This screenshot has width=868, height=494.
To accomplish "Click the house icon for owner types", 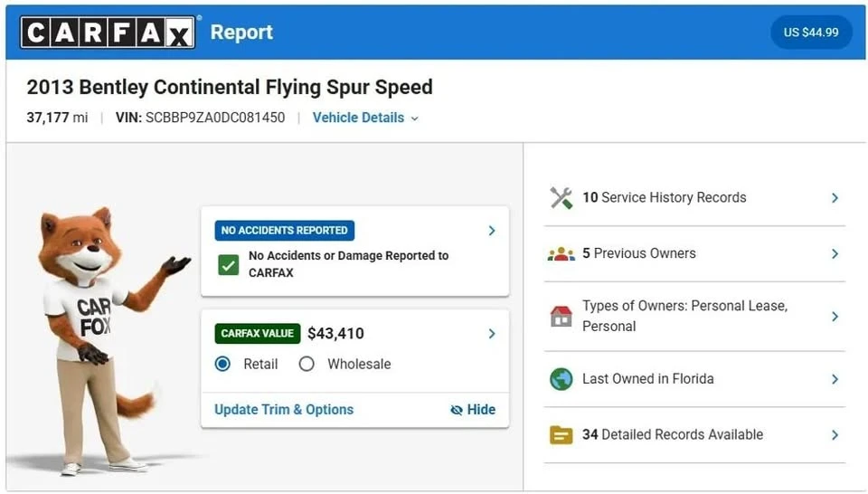I will (561, 317).
